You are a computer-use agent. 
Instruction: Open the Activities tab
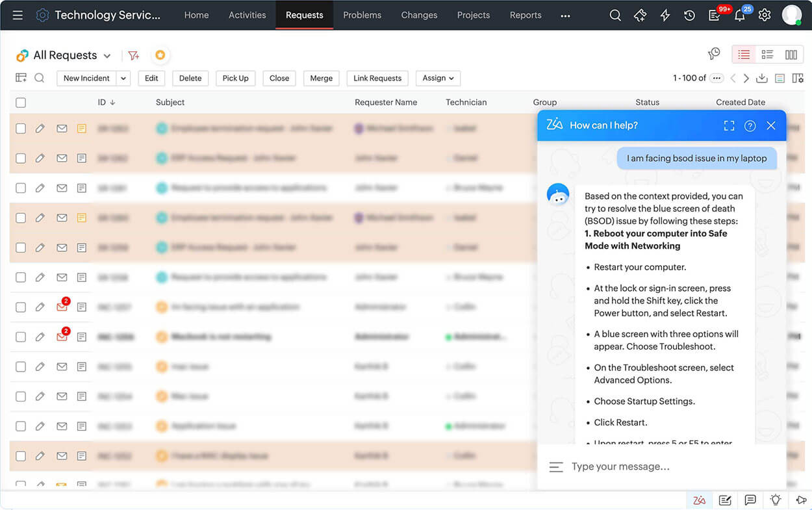coord(247,15)
